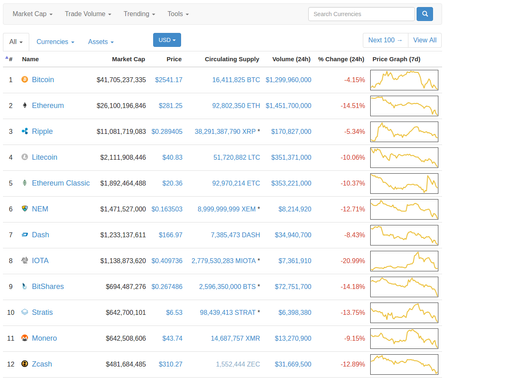Click the Ethereum Classic logo icon
The height and width of the screenshot is (380, 508).
pyautogui.click(x=25, y=183)
